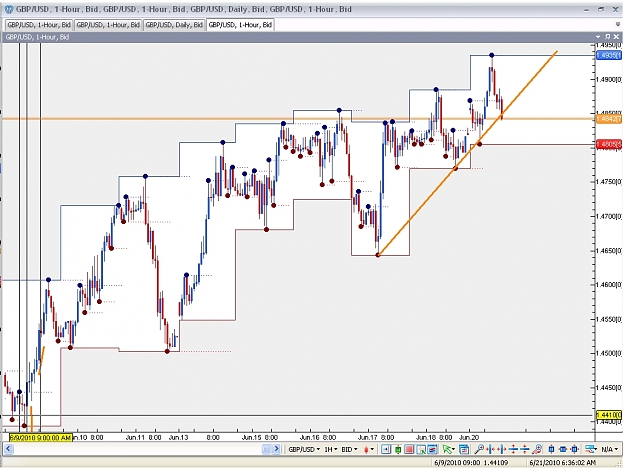Click the 6/9/2010 09:00 1.44109 status bar readout
Screen dimensions: 625x470
point(471,462)
